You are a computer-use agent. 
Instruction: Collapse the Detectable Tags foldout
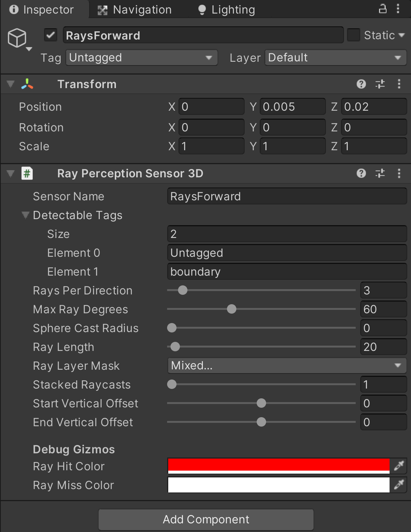[x=25, y=215]
